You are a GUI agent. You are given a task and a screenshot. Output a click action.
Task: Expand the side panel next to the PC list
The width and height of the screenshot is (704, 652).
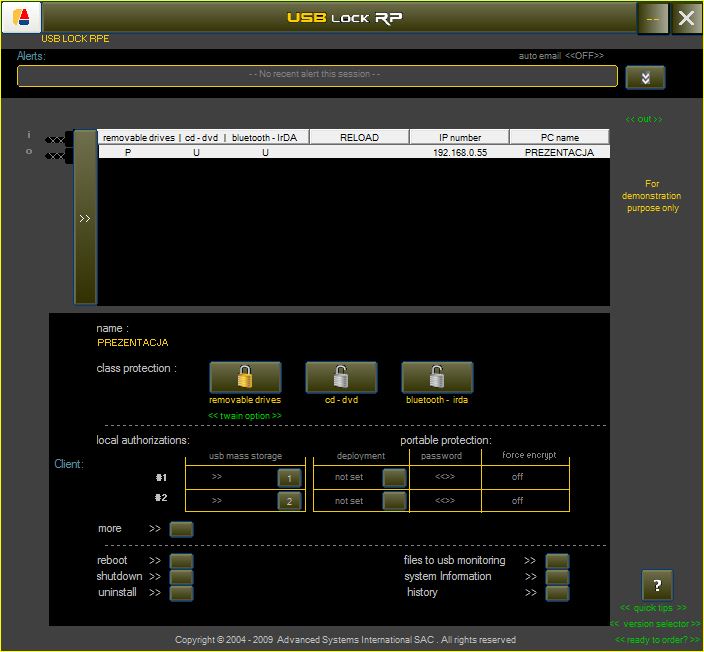coord(85,218)
